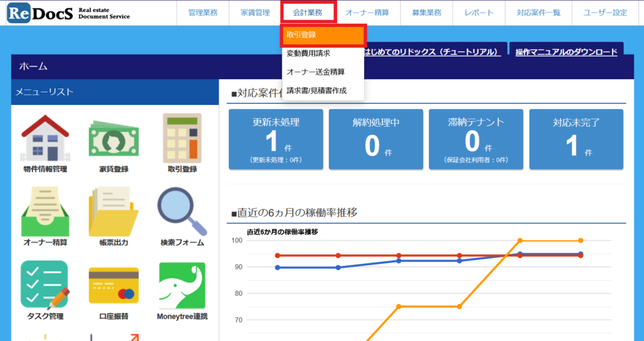Click the first blue data point at 90
The height and width of the screenshot is (341, 644).
(x=277, y=268)
